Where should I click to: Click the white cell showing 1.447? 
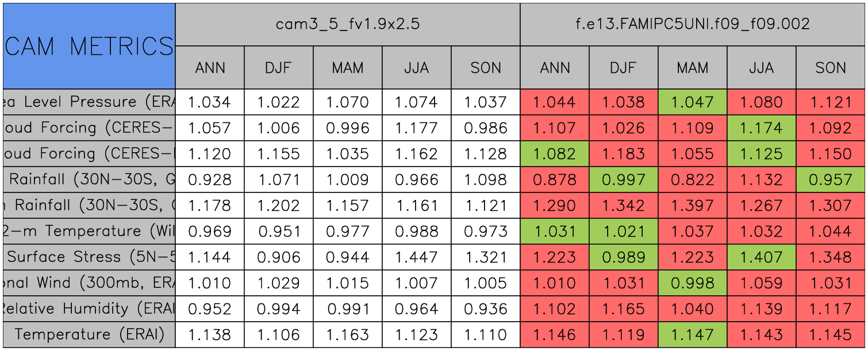tap(416, 257)
